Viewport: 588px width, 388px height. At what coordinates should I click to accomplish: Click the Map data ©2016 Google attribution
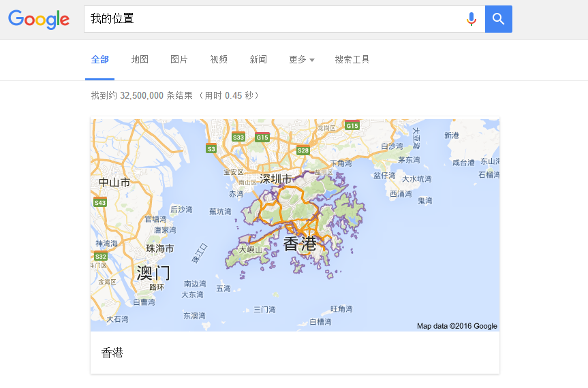[457, 326]
